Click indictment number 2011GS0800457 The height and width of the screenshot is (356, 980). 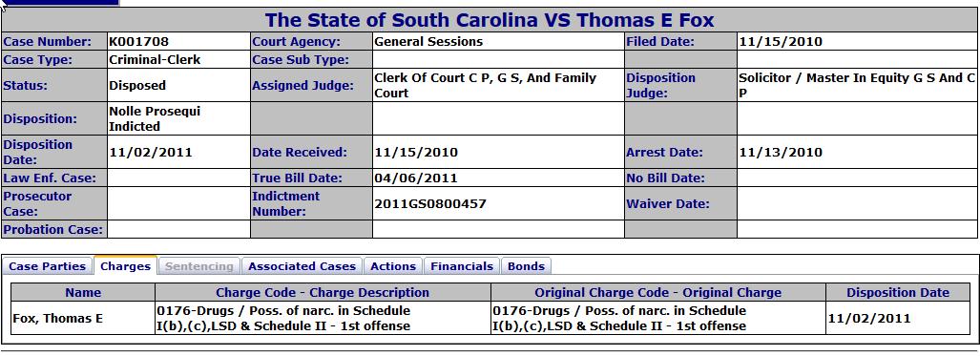point(430,204)
